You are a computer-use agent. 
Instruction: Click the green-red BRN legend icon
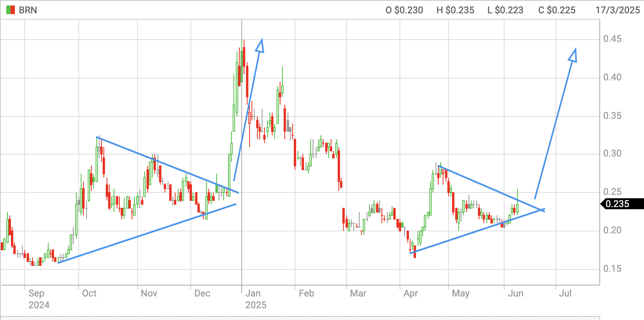[x=11, y=10]
